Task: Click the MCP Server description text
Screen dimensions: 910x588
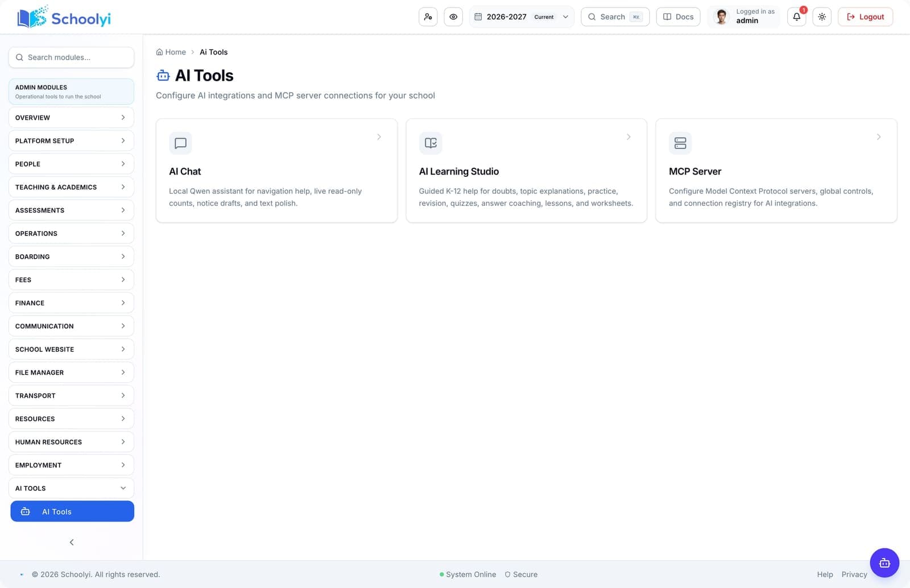Action: coord(771,197)
